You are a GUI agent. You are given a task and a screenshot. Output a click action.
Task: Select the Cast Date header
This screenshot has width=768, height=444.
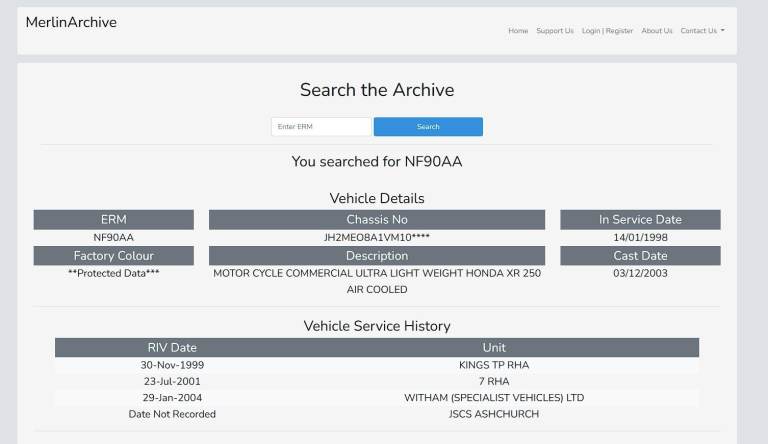(x=640, y=256)
